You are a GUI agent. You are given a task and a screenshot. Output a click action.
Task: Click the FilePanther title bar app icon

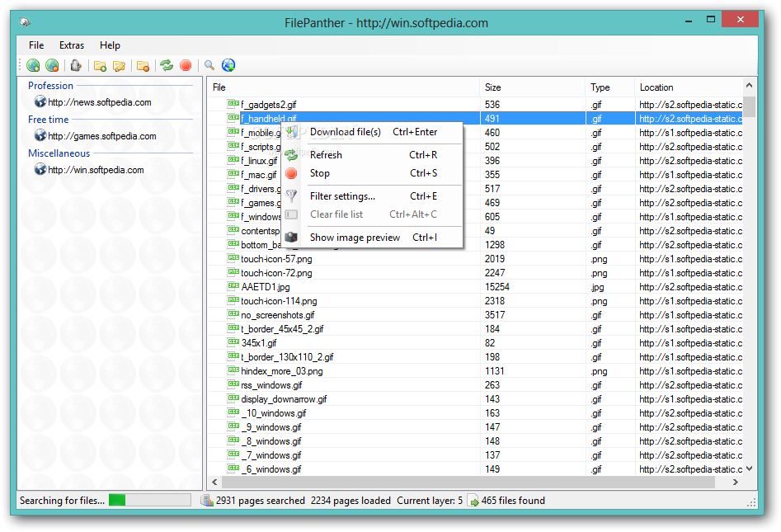tap(25, 22)
